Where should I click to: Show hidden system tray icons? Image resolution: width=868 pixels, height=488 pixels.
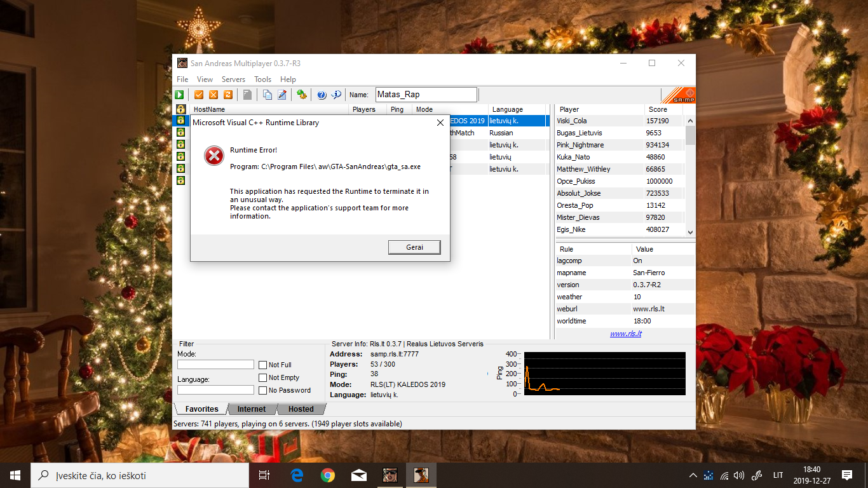click(x=693, y=475)
